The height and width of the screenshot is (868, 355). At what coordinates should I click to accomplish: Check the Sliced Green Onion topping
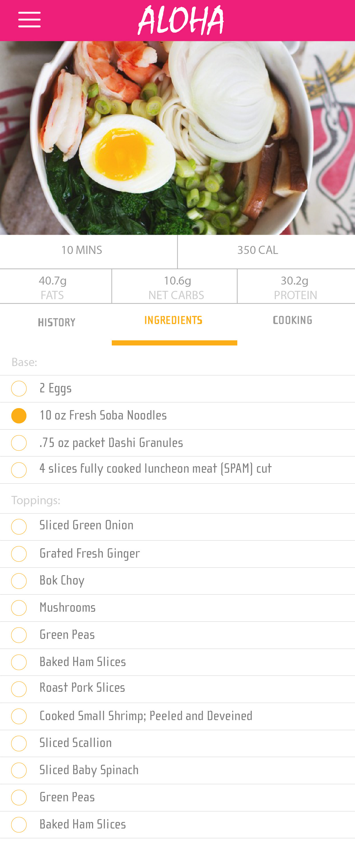(19, 527)
